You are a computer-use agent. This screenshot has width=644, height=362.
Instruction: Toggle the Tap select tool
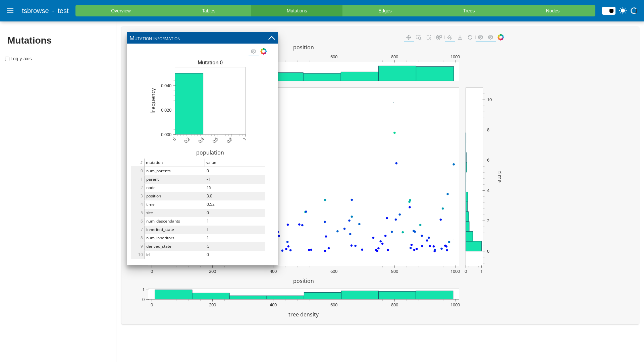pyautogui.click(x=449, y=38)
